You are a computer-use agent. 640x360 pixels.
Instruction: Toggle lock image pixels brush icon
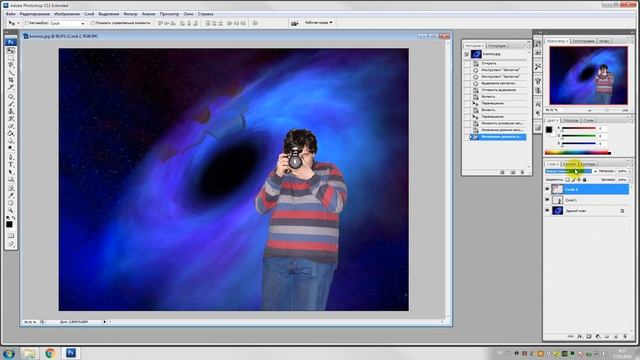(x=573, y=180)
